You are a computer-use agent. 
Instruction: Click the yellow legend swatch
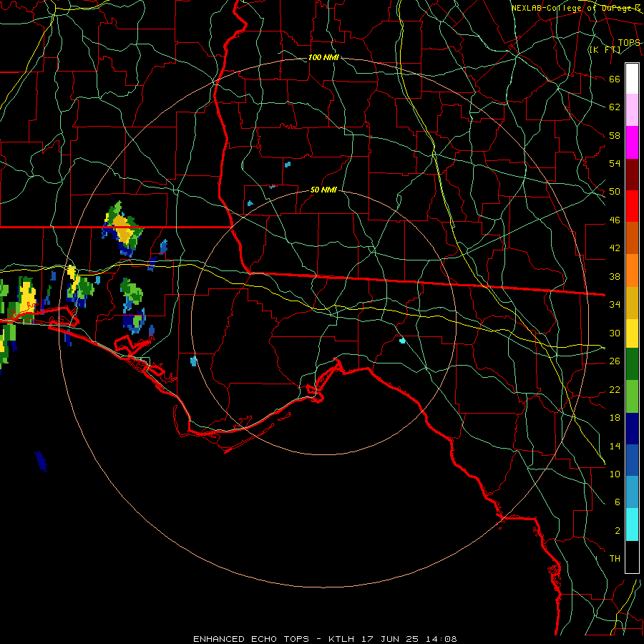tap(632, 333)
